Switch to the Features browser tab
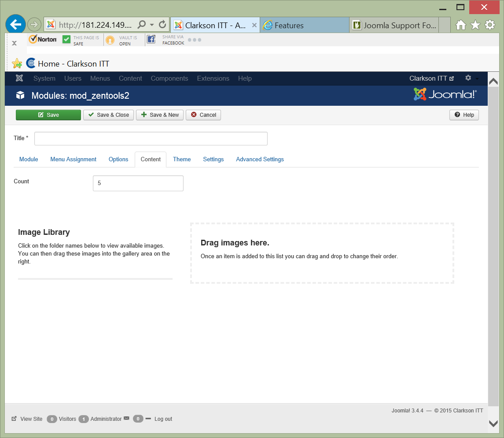Screen dimensions: 504x438 305,25
